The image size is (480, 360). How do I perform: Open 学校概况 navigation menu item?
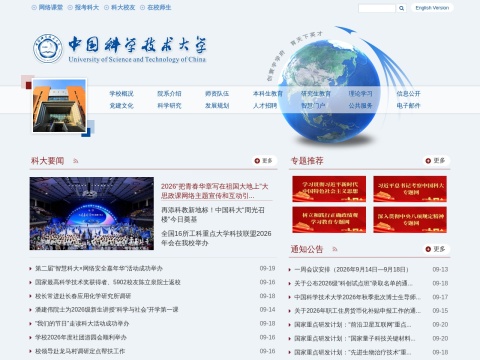pos(121,94)
